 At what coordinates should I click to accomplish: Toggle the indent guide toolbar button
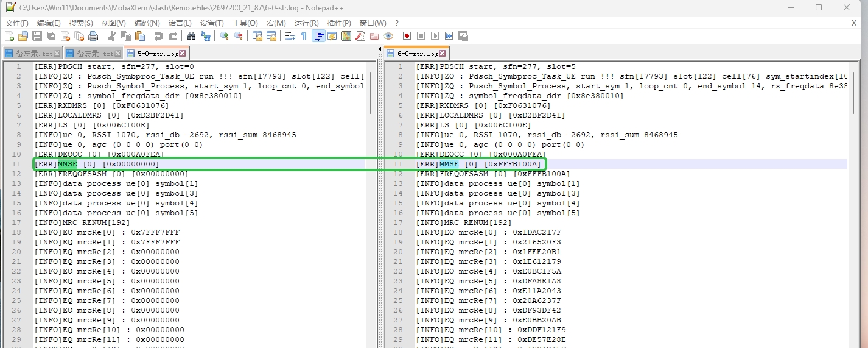(x=318, y=36)
